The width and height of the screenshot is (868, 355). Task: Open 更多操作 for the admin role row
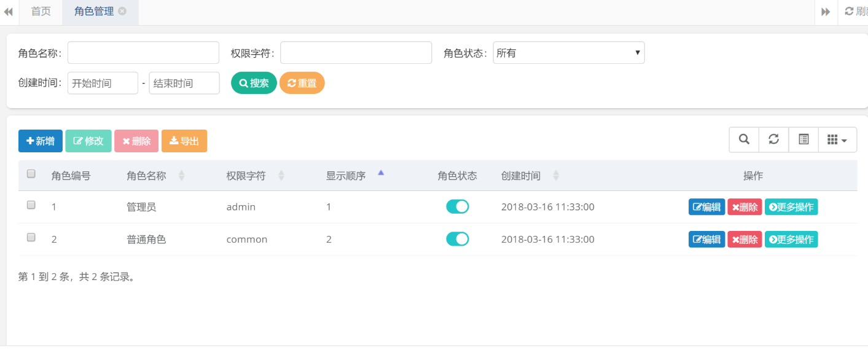(x=791, y=207)
